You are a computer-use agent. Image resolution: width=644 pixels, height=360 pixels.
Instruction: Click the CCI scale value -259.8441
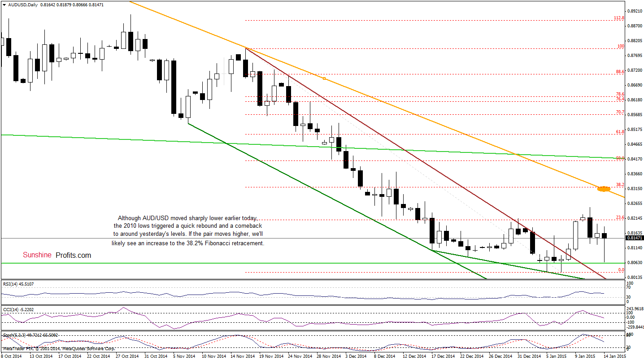(635, 327)
